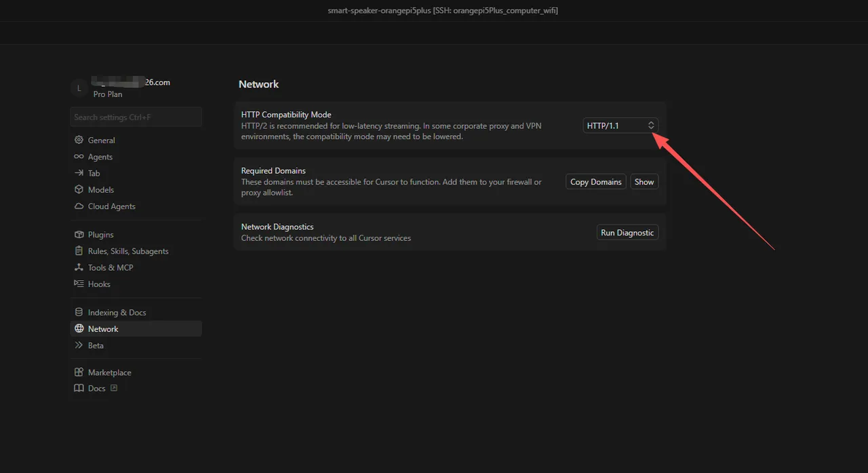Click the 'Check network connectivity' description text
Image resolution: width=868 pixels, height=473 pixels.
pos(326,238)
